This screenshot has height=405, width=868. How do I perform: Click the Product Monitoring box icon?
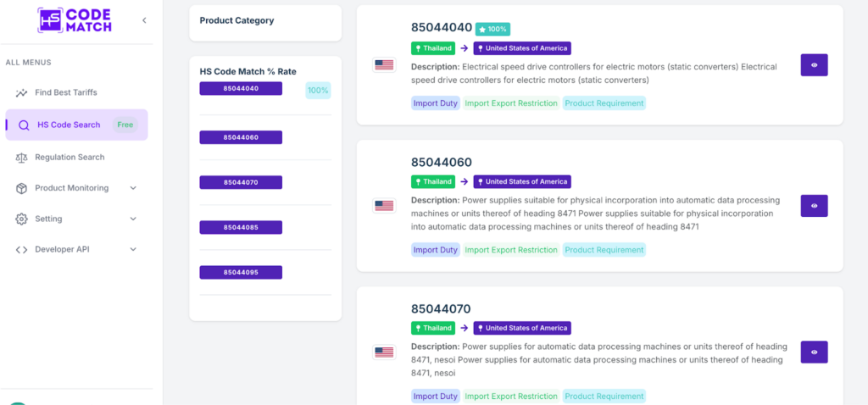click(x=21, y=188)
